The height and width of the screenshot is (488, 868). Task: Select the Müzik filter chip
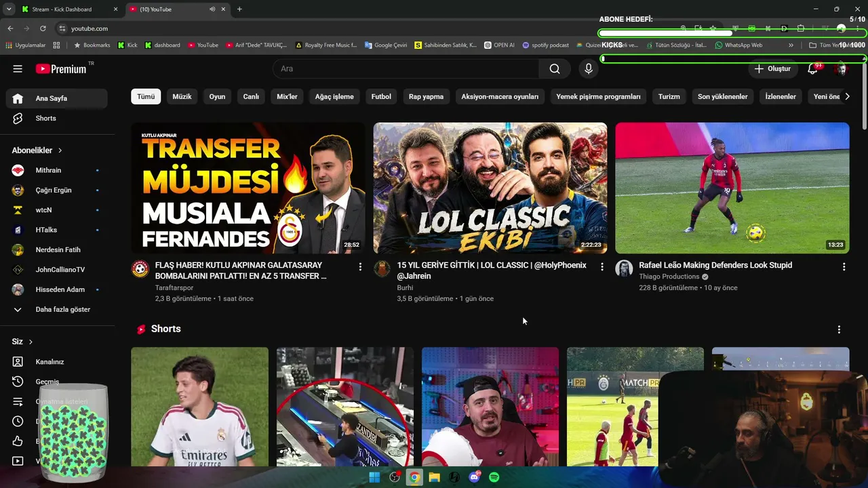point(182,96)
